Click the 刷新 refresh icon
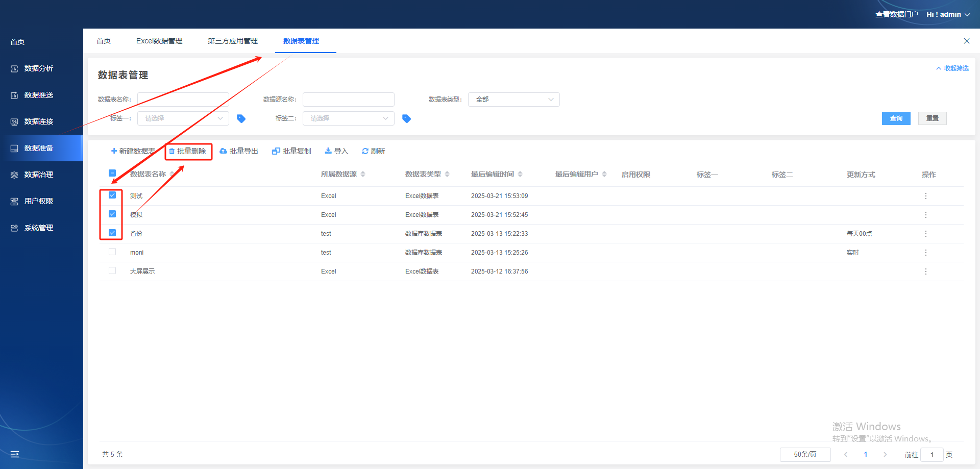The width and height of the screenshot is (980, 469). coord(365,151)
